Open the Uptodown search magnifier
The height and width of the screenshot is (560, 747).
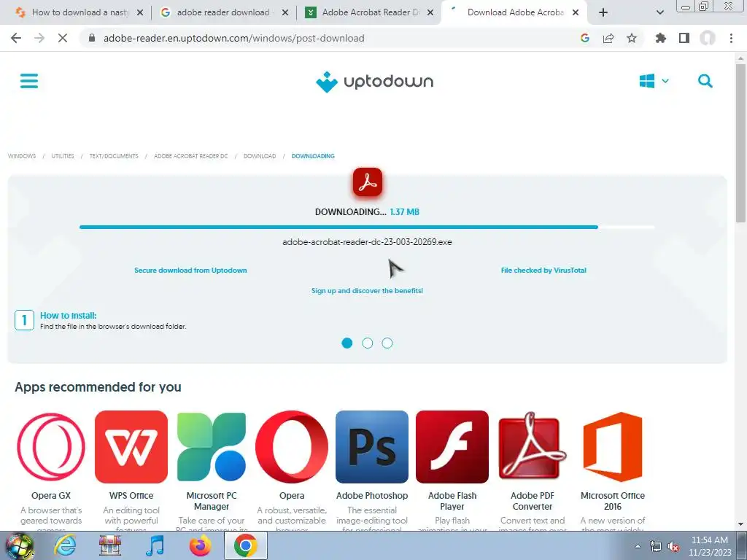point(705,81)
